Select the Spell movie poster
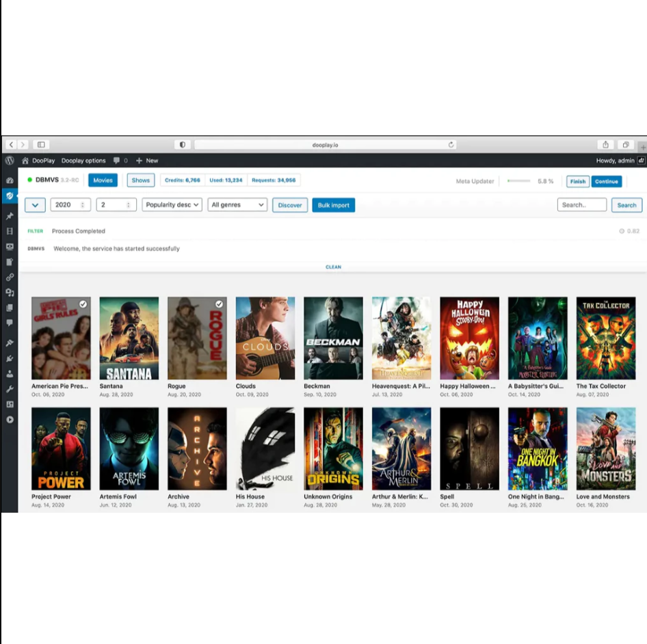This screenshot has height=644, width=647. 470,448
